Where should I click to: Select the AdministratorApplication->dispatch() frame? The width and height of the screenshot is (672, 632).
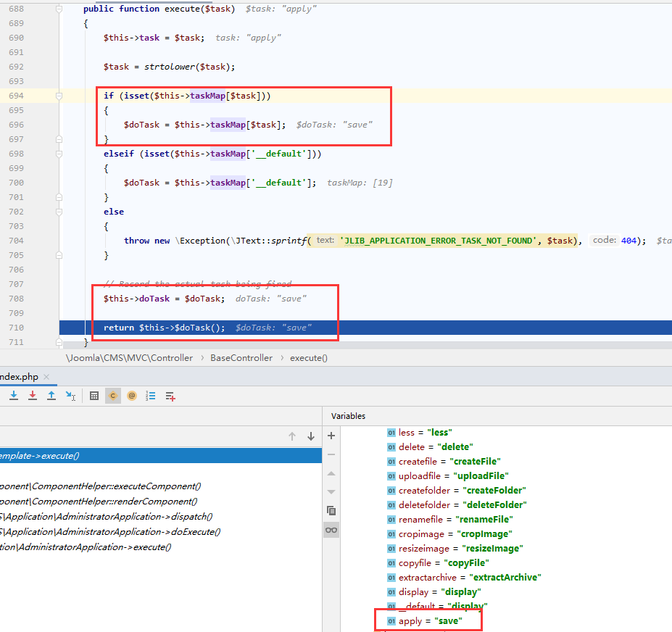click(x=107, y=516)
